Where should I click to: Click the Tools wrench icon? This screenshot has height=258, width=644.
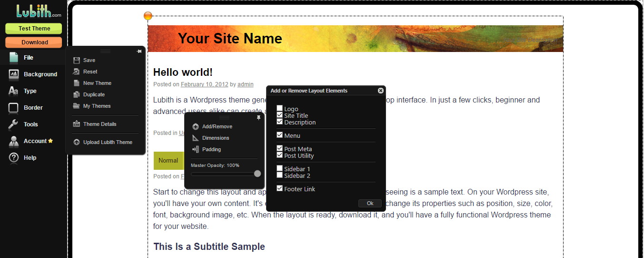tap(14, 124)
